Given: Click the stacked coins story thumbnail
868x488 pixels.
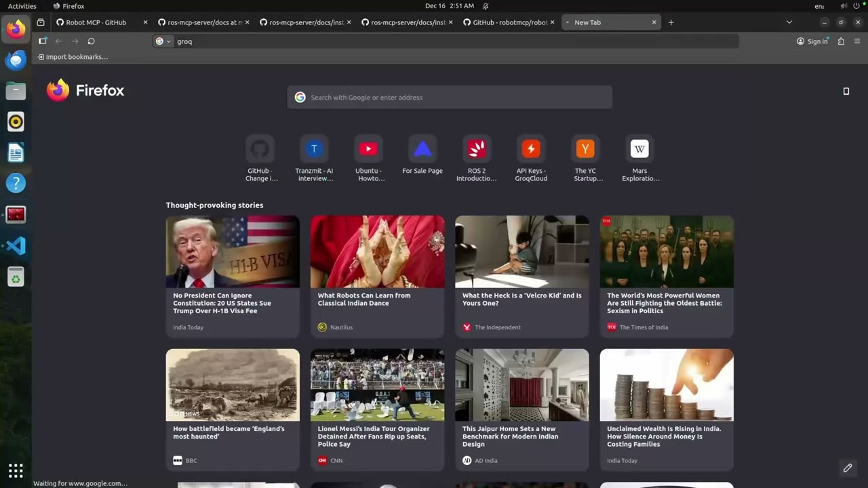Looking at the screenshot, I should [667, 385].
